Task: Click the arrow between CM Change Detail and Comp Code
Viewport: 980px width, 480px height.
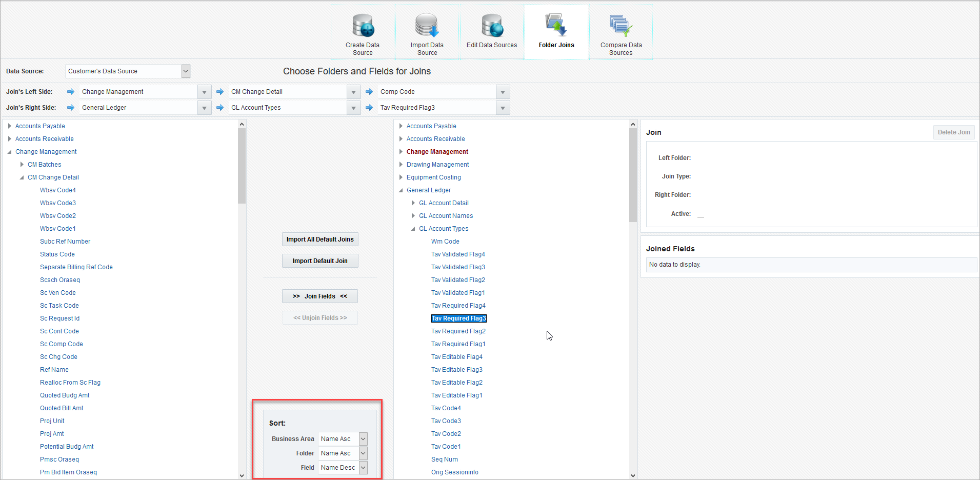Action: pyautogui.click(x=369, y=91)
